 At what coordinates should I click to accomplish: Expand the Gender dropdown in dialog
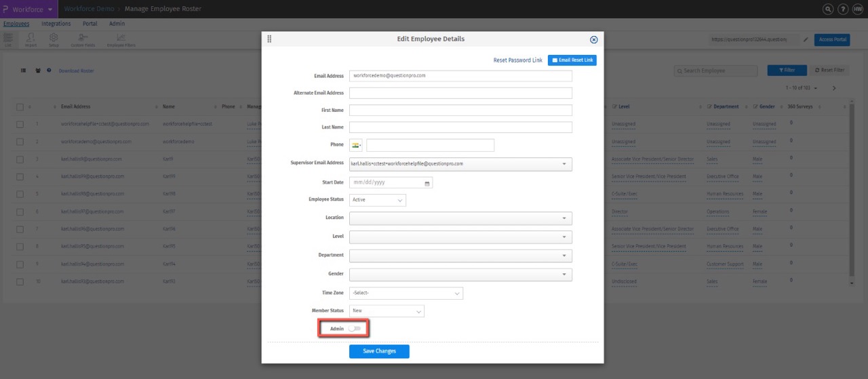coord(460,275)
